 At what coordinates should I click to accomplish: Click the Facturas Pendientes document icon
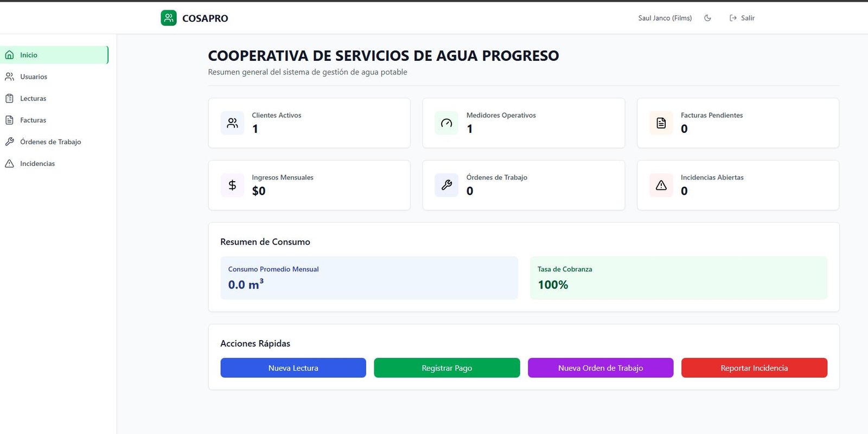coord(661,123)
